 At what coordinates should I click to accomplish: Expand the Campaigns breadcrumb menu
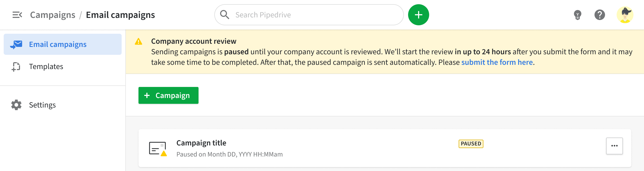pyautogui.click(x=53, y=15)
